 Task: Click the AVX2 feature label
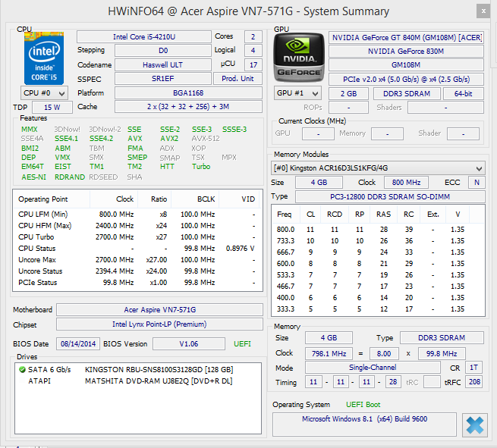coord(169,139)
